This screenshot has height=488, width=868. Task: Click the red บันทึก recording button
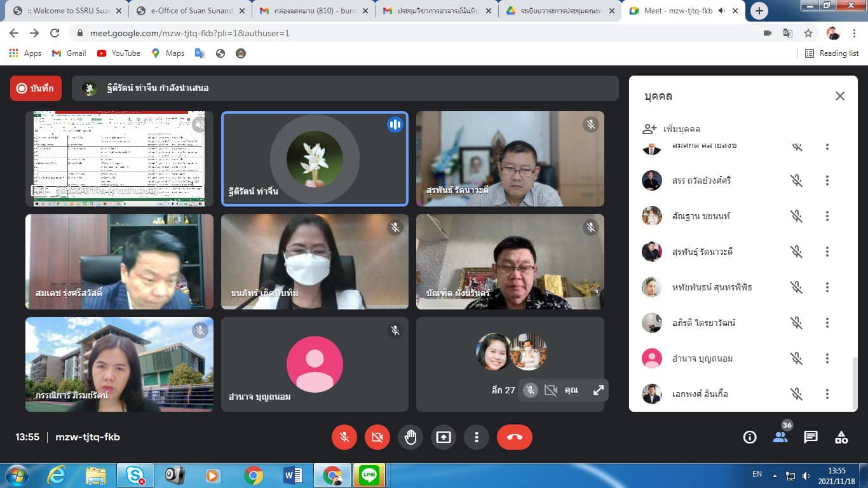click(x=36, y=88)
